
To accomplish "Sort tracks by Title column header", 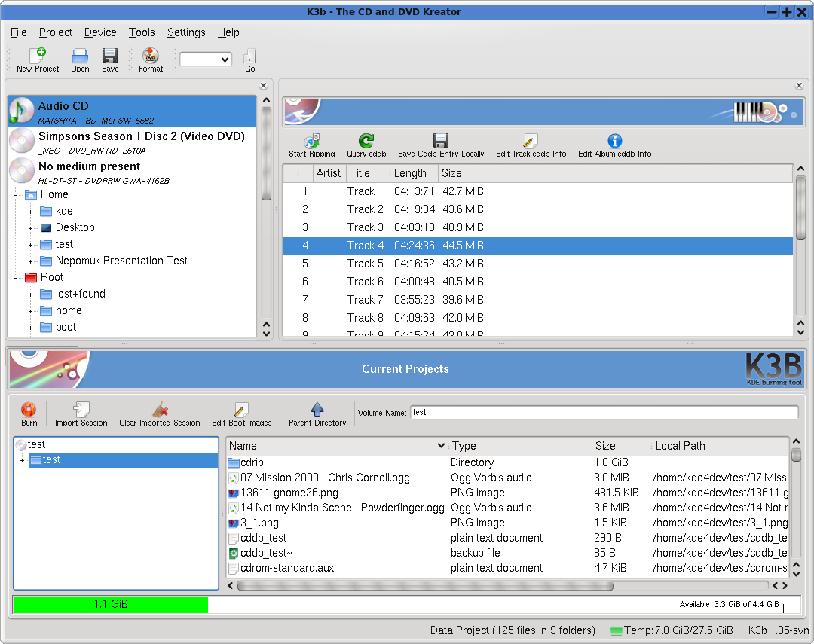I will click(x=366, y=173).
